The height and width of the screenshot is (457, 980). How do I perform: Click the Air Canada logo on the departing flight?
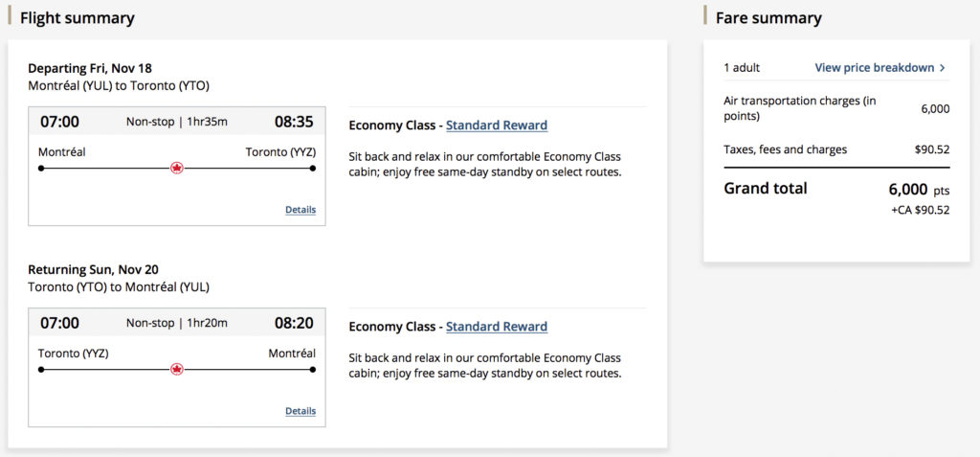click(177, 168)
